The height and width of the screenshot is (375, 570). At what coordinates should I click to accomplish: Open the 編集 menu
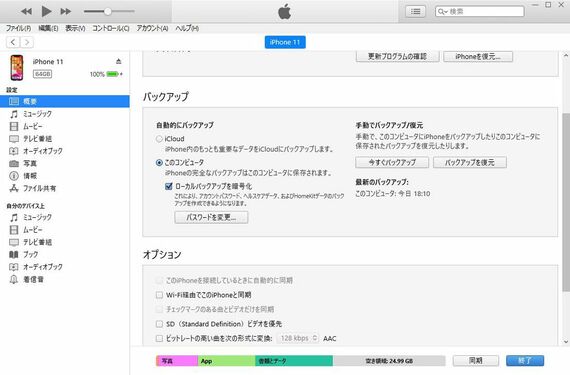(x=48, y=28)
